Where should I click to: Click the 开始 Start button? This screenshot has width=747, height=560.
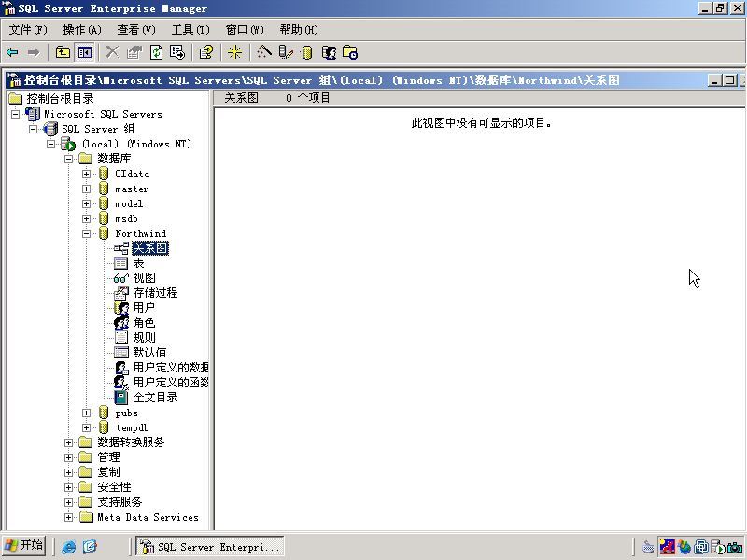[24, 546]
